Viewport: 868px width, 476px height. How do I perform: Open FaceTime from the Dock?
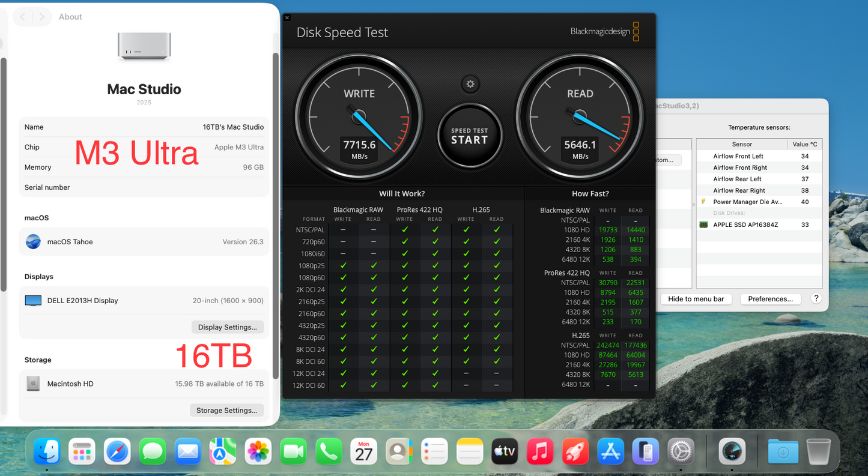click(x=294, y=451)
